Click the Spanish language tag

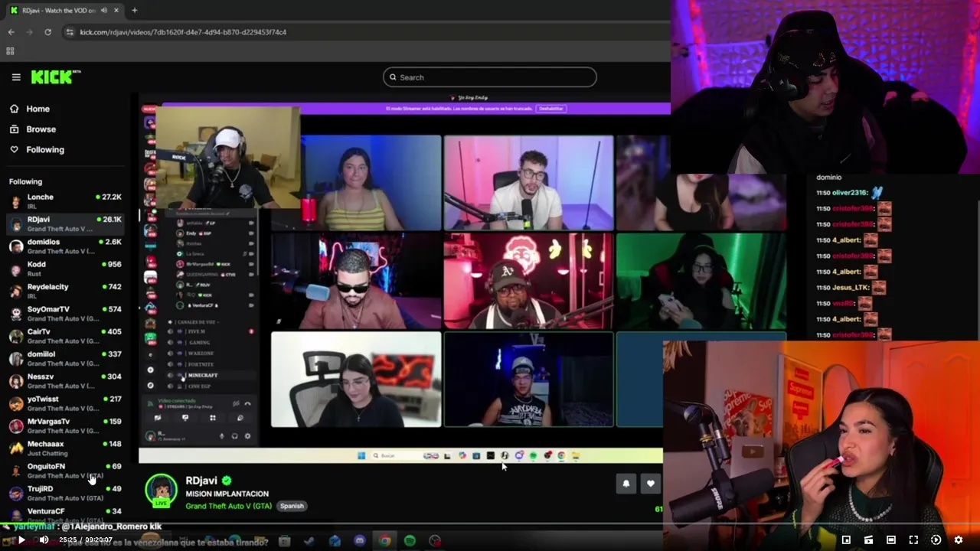click(292, 506)
